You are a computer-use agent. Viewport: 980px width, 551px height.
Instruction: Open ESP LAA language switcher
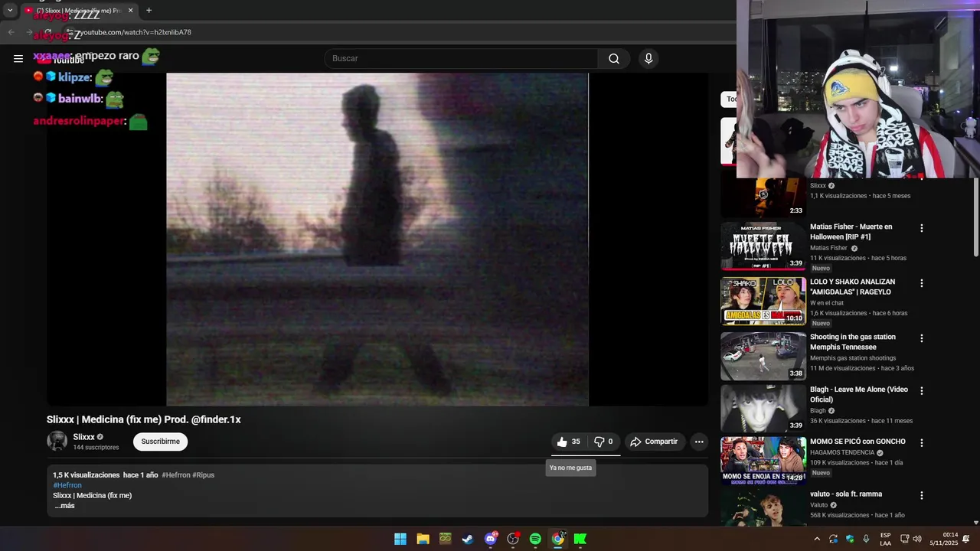pyautogui.click(x=885, y=540)
